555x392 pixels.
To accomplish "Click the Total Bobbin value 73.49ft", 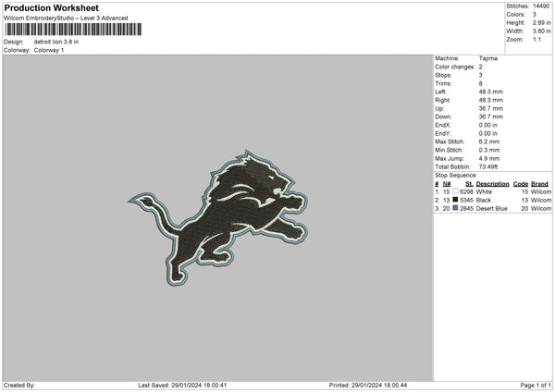I will (x=488, y=166).
